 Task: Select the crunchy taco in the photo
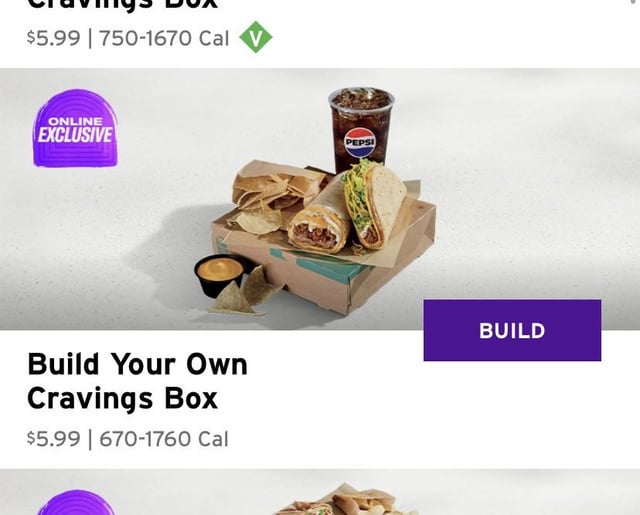pos(374,204)
